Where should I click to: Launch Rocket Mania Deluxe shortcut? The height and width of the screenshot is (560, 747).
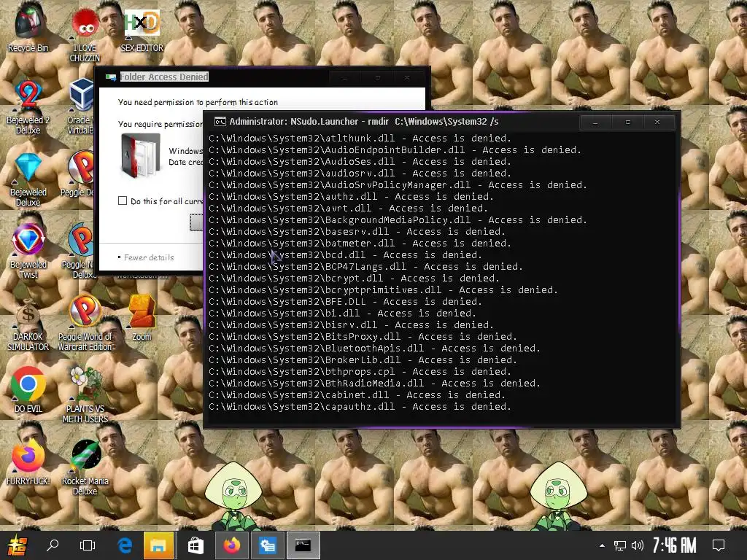[85, 467]
